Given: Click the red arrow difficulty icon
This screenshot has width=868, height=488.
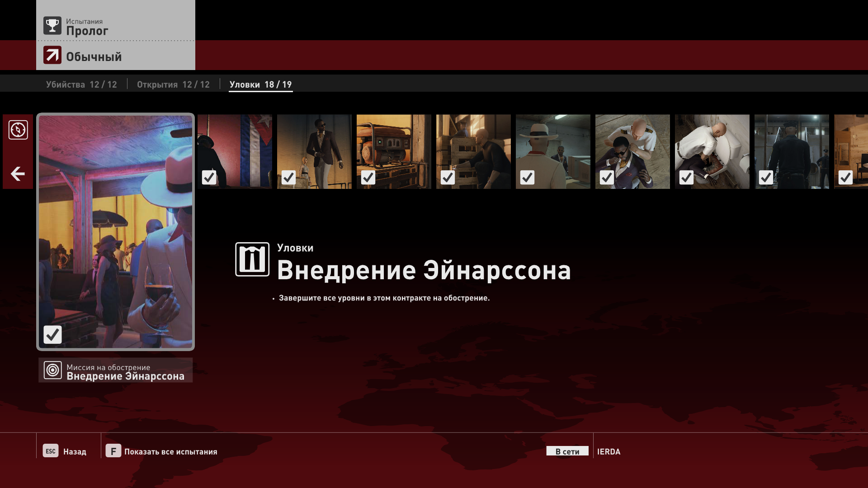Looking at the screenshot, I should tap(52, 56).
